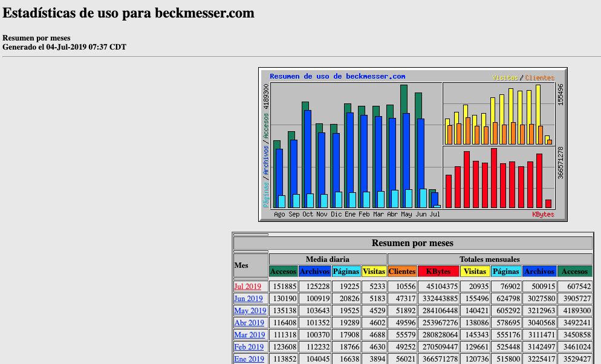Click the Estadísticas de uso page heading
Image resolution: width=601 pixels, height=364 pixels.
coord(128,13)
